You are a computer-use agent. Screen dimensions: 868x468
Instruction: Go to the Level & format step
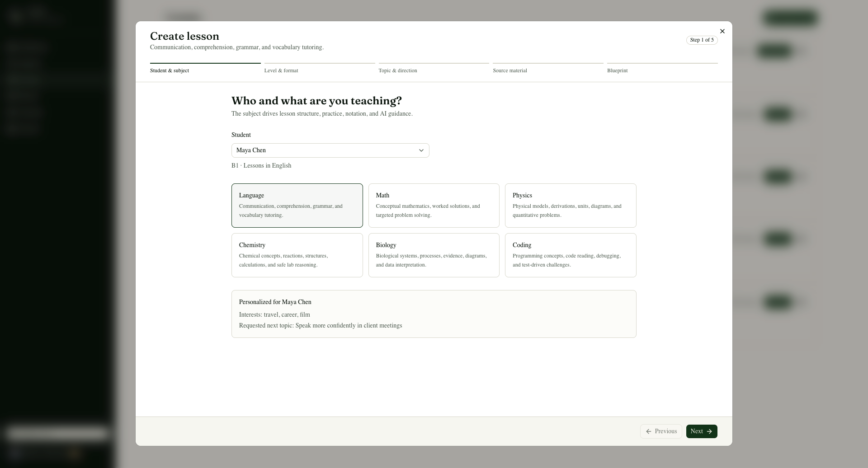click(320, 69)
